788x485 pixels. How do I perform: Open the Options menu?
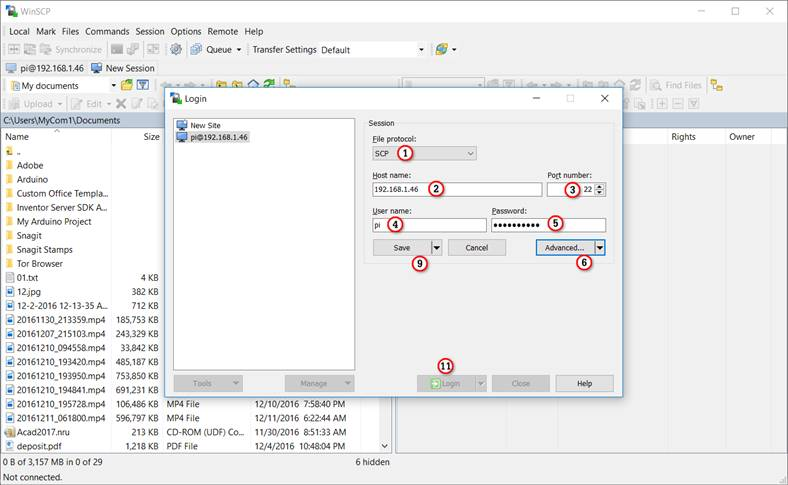[185, 31]
